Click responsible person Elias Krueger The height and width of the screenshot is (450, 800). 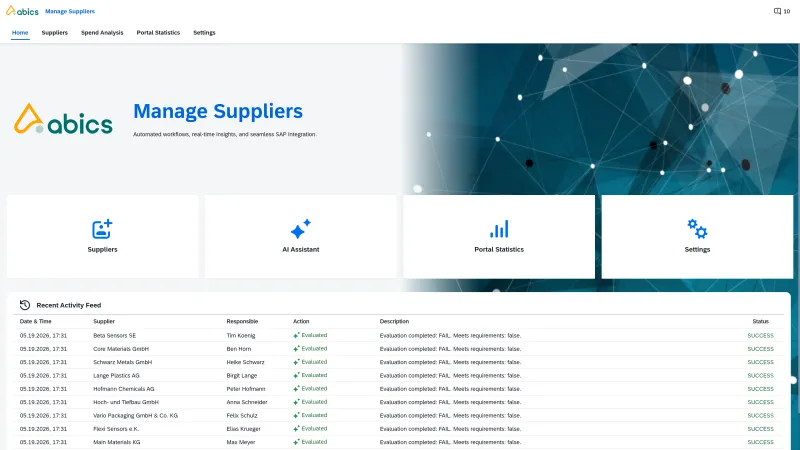(243, 429)
